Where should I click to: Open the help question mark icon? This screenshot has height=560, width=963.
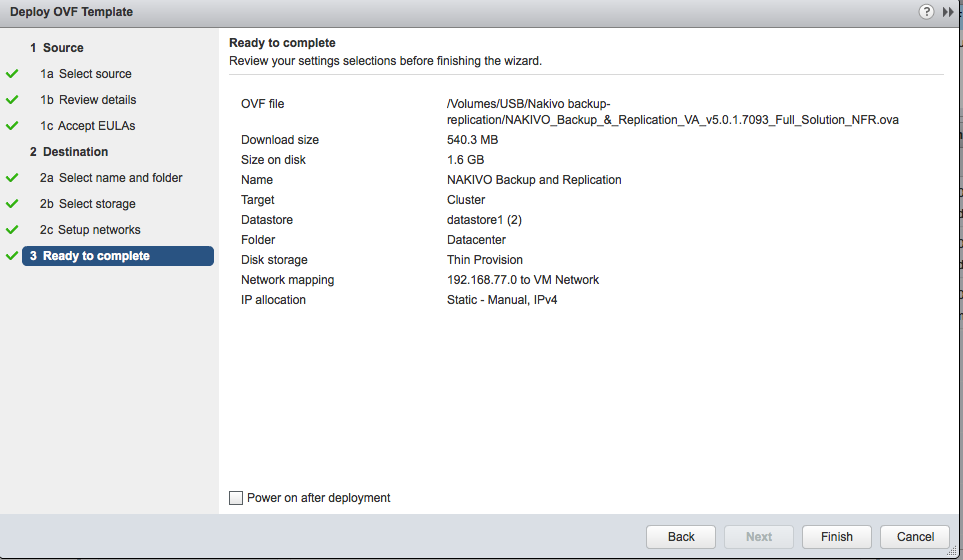coord(926,12)
